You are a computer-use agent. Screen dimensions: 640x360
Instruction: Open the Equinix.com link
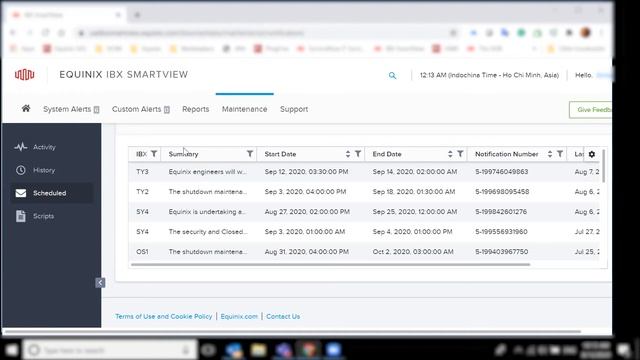(x=239, y=316)
